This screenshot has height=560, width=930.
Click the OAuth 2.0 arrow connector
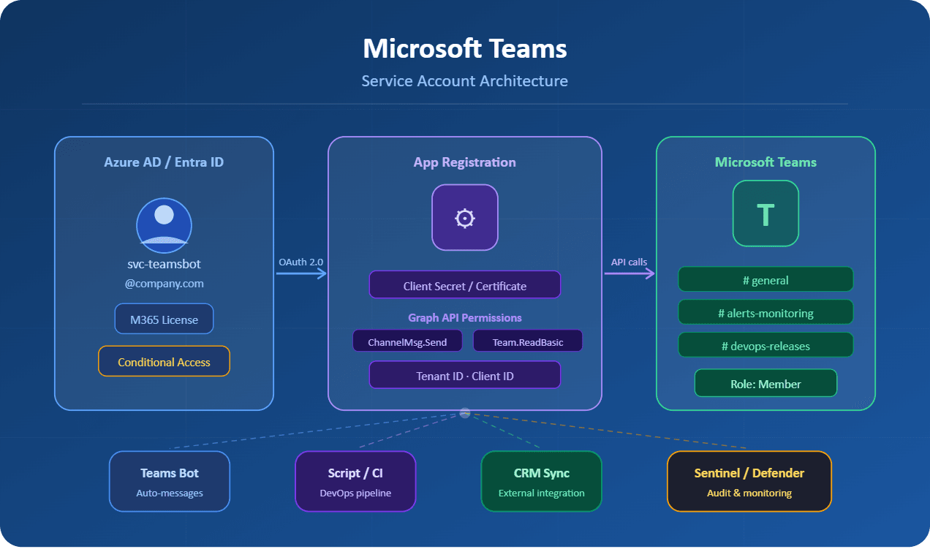pyautogui.click(x=300, y=272)
